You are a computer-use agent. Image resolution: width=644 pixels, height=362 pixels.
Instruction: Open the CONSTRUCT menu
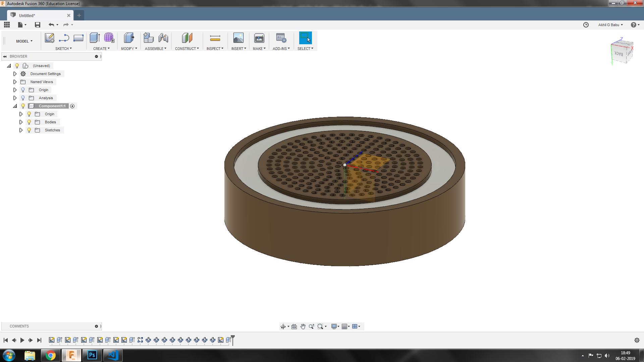[x=187, y=49]
